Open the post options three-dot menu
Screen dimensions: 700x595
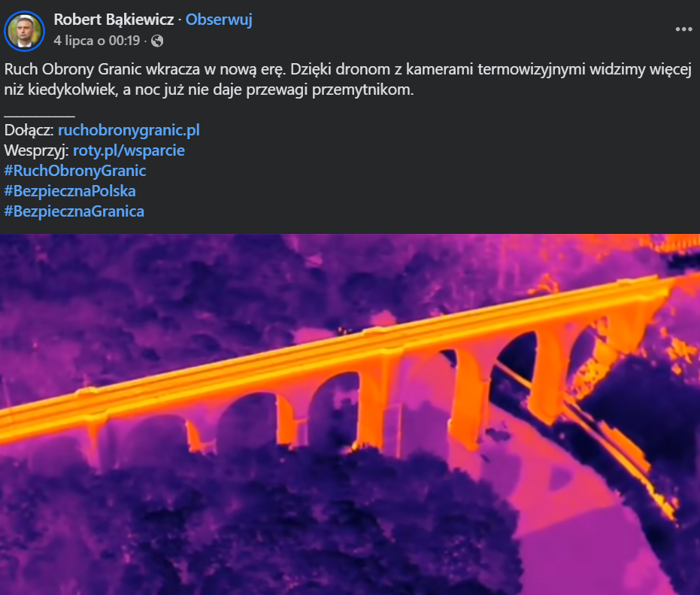(683, 29)
